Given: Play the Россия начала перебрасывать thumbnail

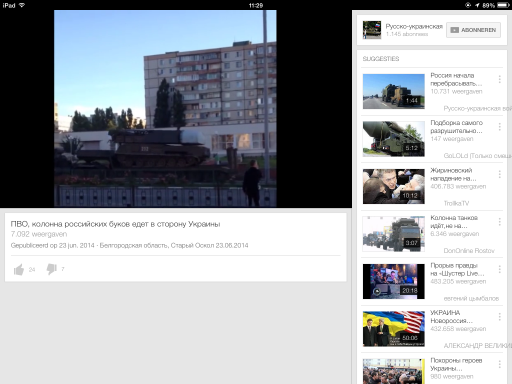Looking at the screenshot, I should click(394, 91).
